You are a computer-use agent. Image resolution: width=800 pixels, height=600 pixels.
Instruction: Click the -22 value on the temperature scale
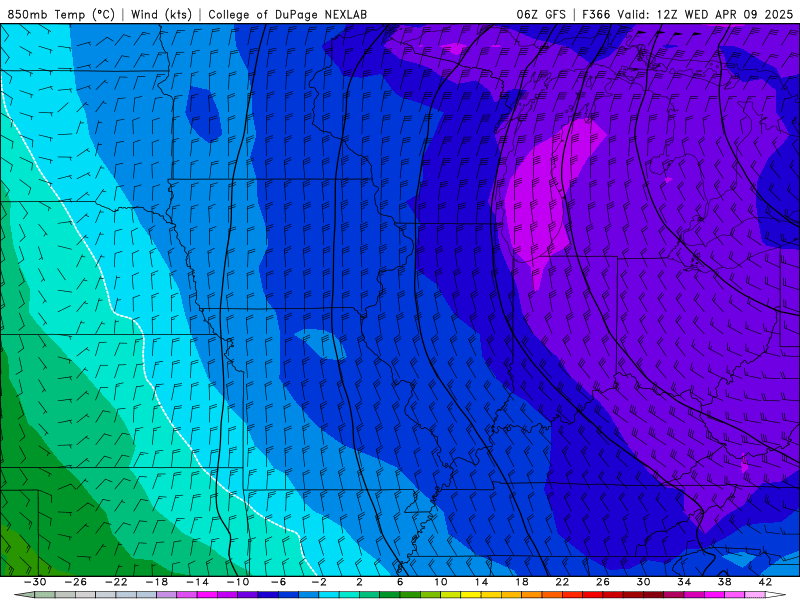click(x=116, y=582)
